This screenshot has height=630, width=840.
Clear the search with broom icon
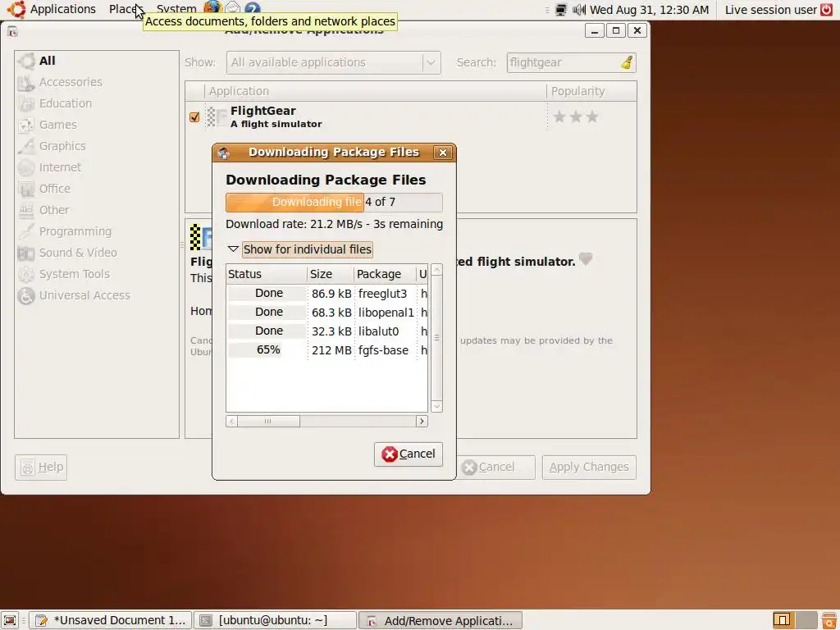(627, 62)
